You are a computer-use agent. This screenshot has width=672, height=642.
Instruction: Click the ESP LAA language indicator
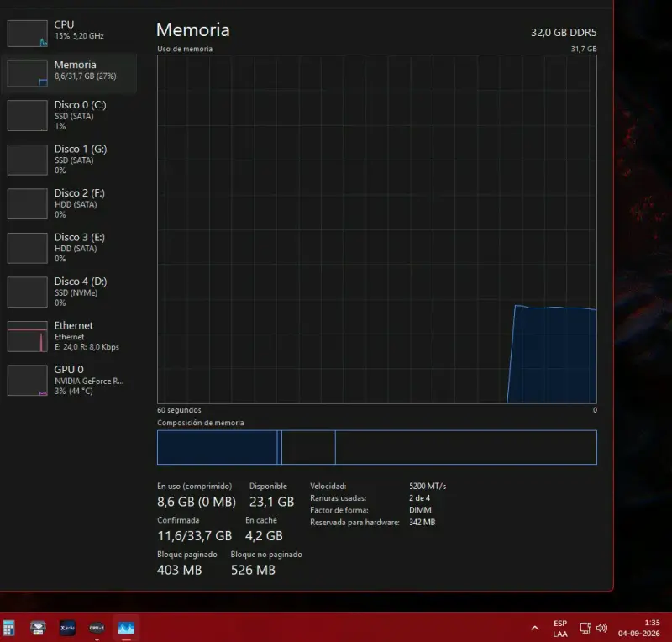[560, 629]
